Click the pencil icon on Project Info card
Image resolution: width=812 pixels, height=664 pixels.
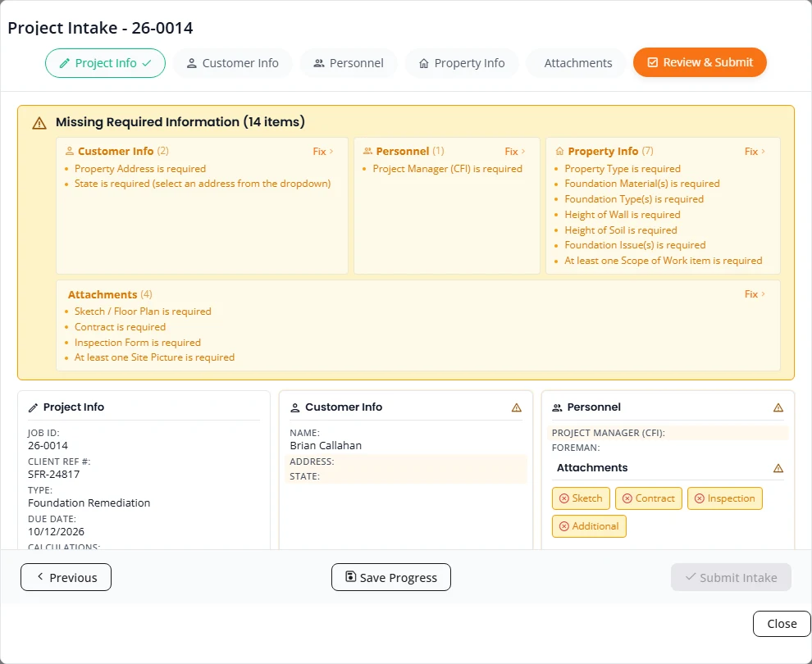point(33,407)
